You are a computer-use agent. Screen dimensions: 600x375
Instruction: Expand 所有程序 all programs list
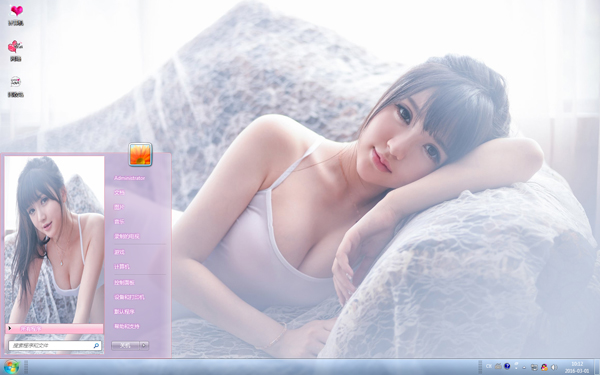pos(54,328)
